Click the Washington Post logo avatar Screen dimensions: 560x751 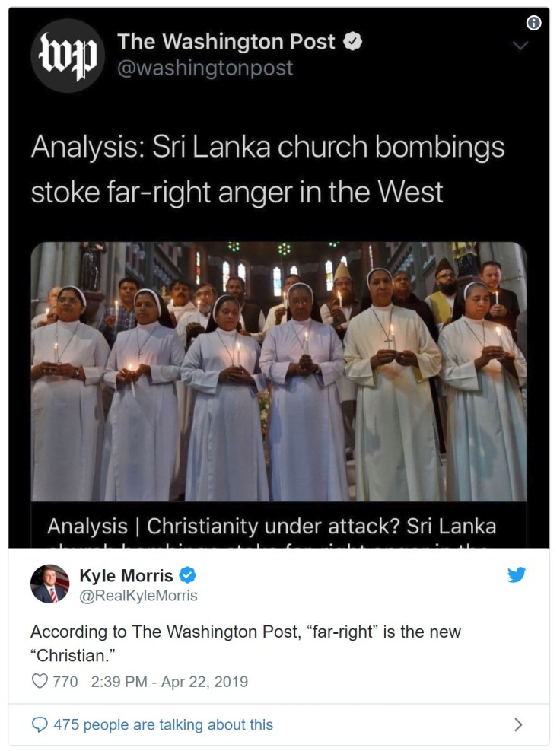click(x=68, y=56)
